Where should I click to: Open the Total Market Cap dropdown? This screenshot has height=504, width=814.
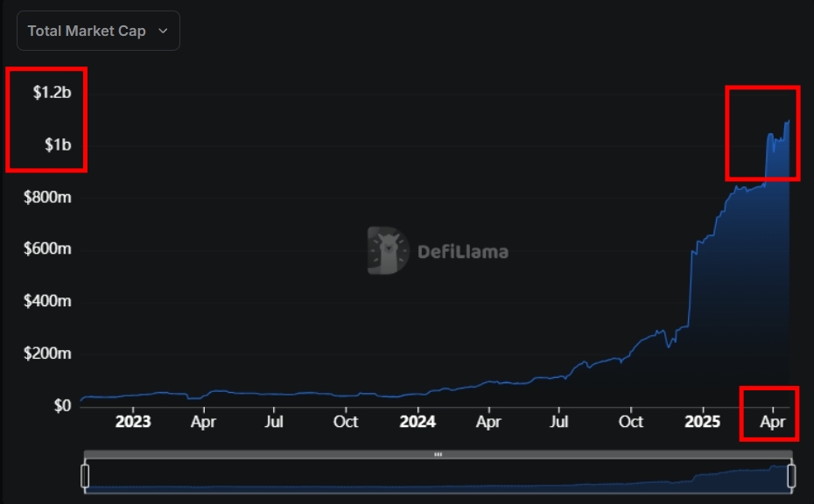pos(98,31)
